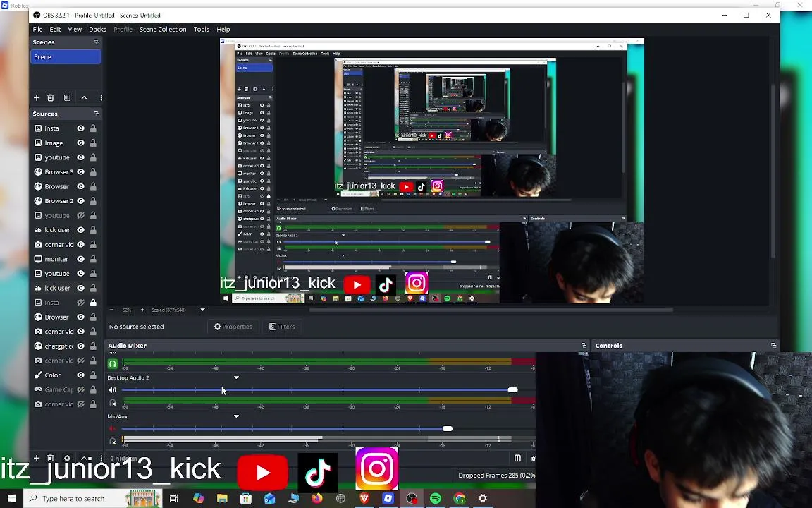812x508 pixels.
Task: Click the Windows Start button
Action: (x=11, y=498)
